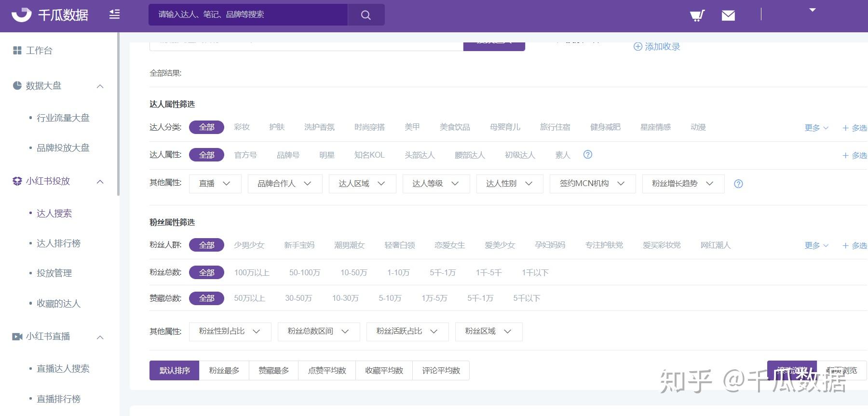Viewport: 868px width, 416px height.
Task: Open 达人区域 dropdown
Action: tap(362, 184)
